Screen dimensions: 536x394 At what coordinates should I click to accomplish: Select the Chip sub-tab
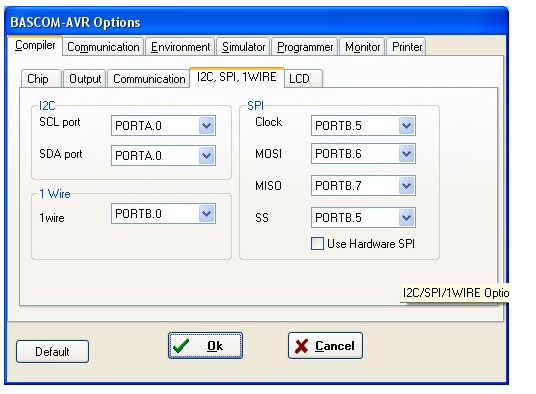point(41,79)
